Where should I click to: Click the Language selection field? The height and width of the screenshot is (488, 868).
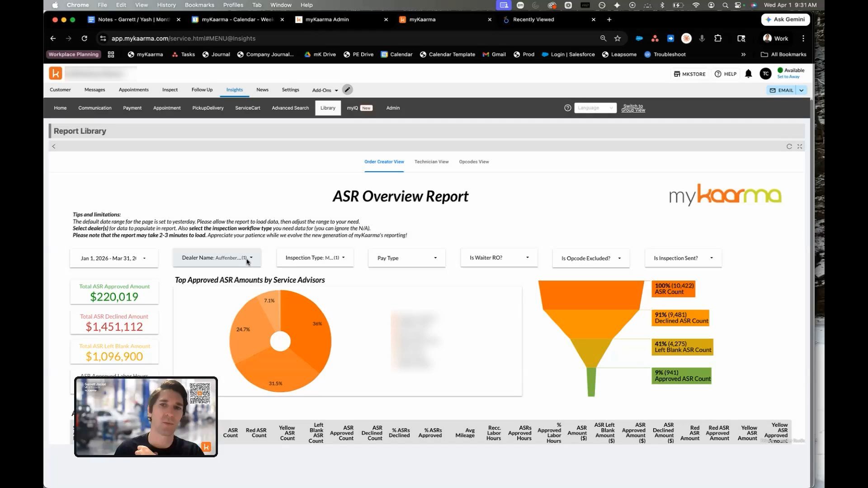[595, 108]
